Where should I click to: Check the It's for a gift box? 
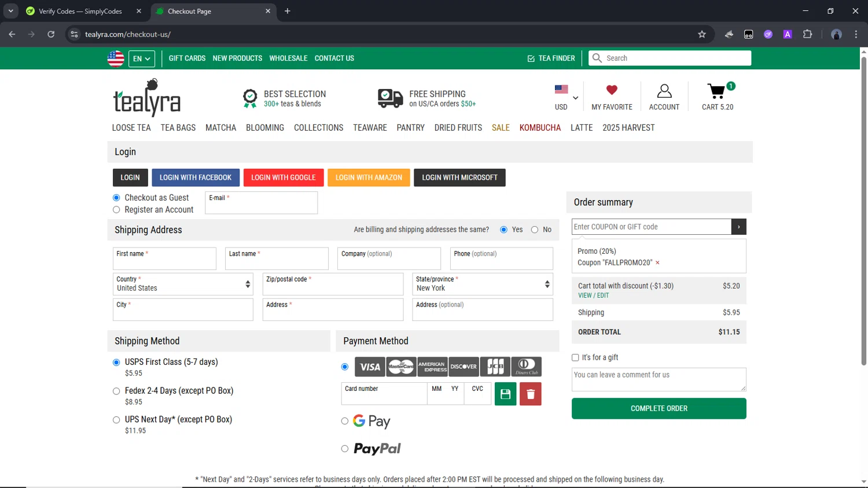[575, 357]
